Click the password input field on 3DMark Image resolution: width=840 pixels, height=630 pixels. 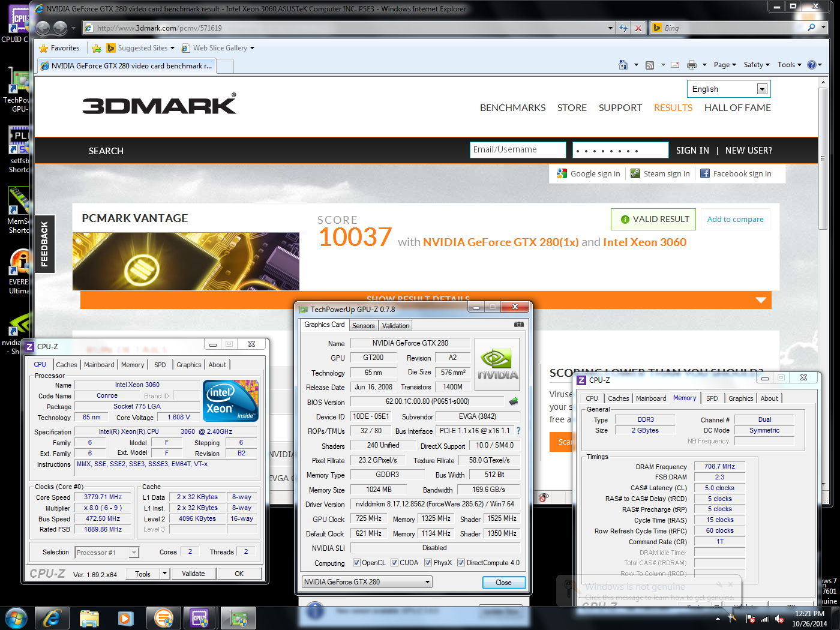(620, 149)
